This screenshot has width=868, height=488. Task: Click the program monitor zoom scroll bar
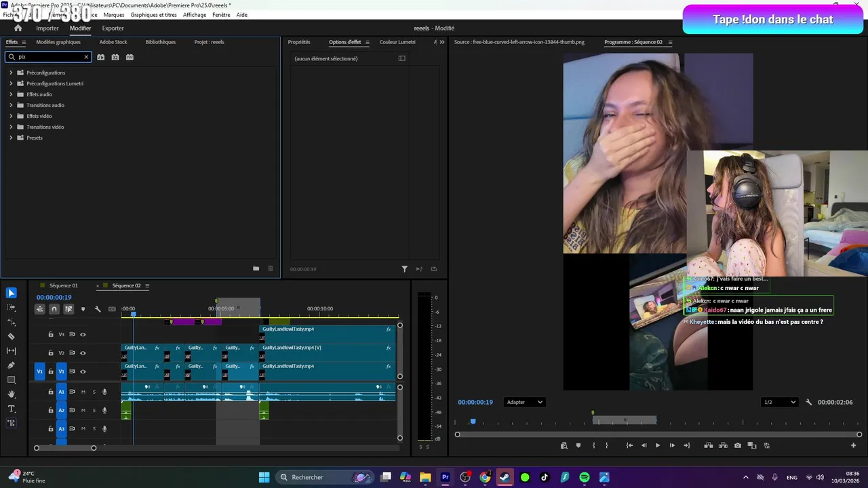coord(658,434)
